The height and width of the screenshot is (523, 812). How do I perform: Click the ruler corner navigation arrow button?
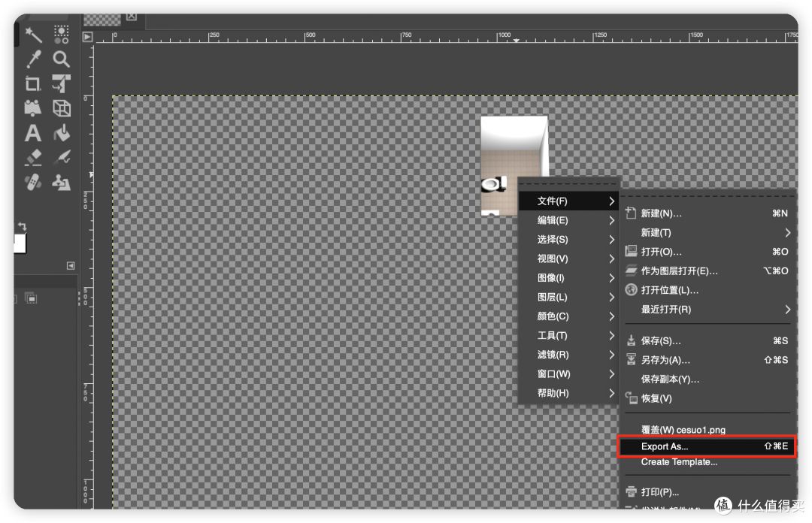point(87,37)
